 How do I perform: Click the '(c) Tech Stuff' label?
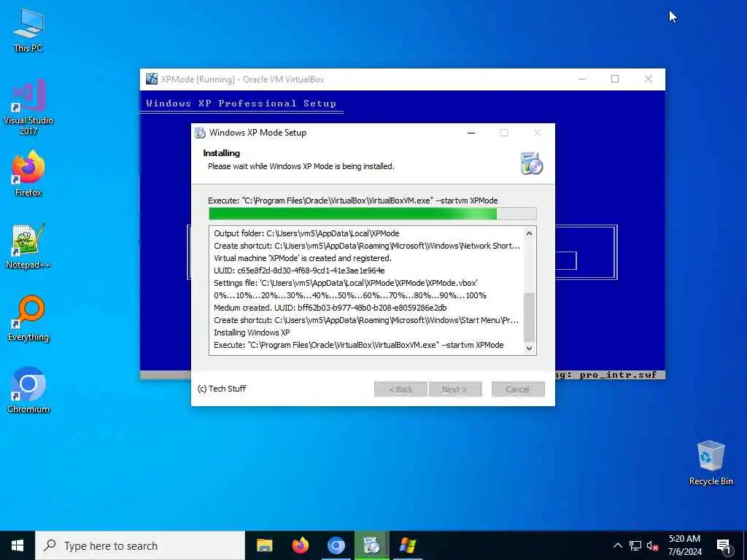pyautogui.click(x=222, y=389)
